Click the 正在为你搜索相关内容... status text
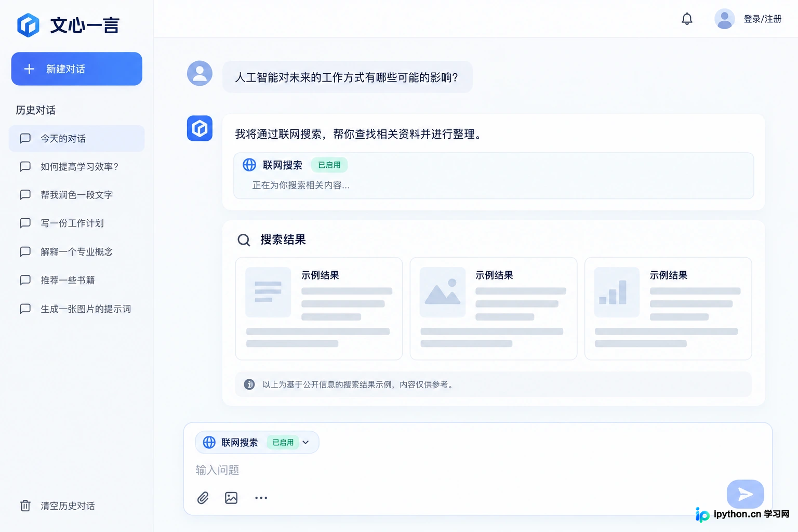798x532 pixels. [x=301, y=185]
